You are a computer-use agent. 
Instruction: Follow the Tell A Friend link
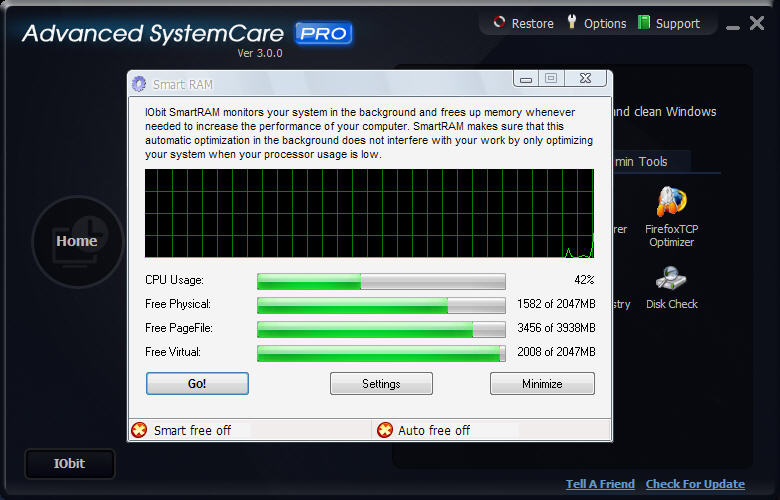[x=600, y=484]
